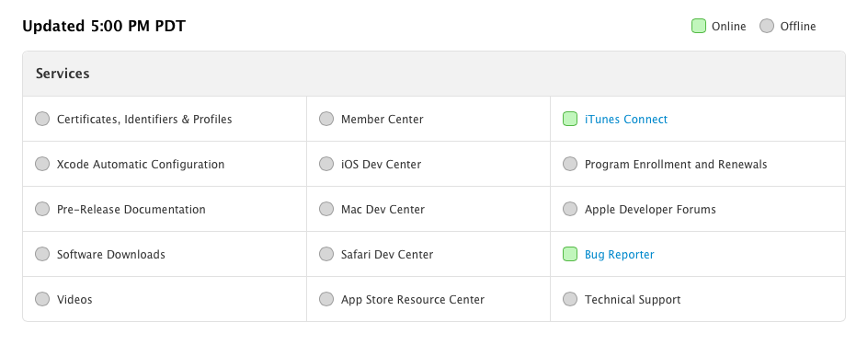Viewport: 868px width, 345px height.
Task: Click the gray Offline legend icon
Action: point(767,26)
